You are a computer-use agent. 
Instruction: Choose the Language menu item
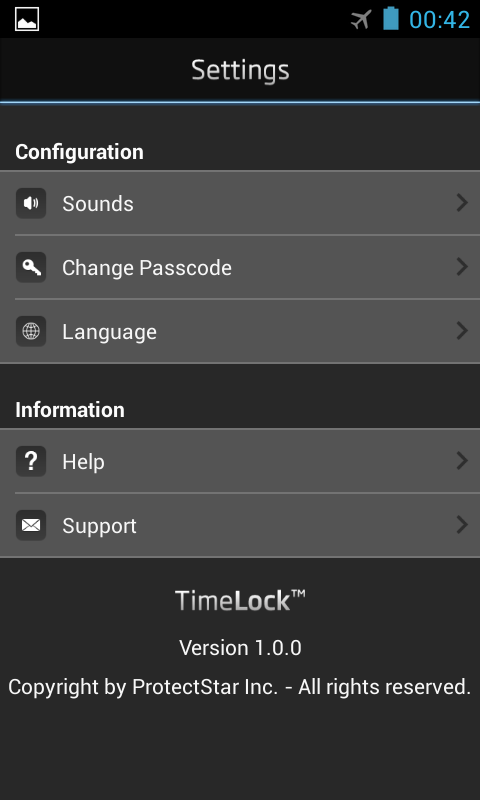(x=240, y=331)
